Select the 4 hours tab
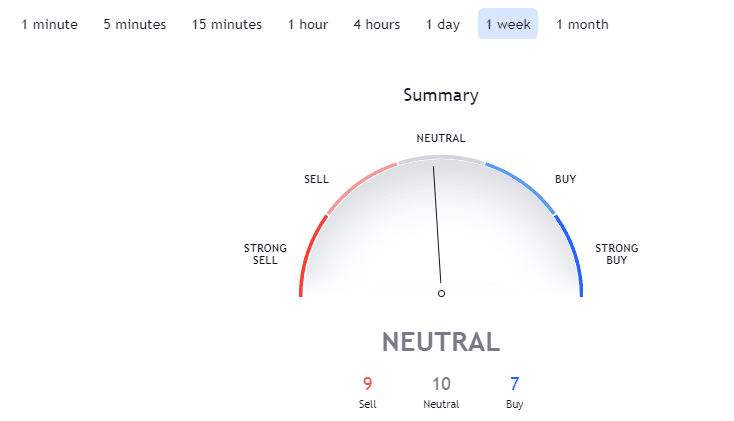Viewport: 734px width, 421px height. pos(377,24)
